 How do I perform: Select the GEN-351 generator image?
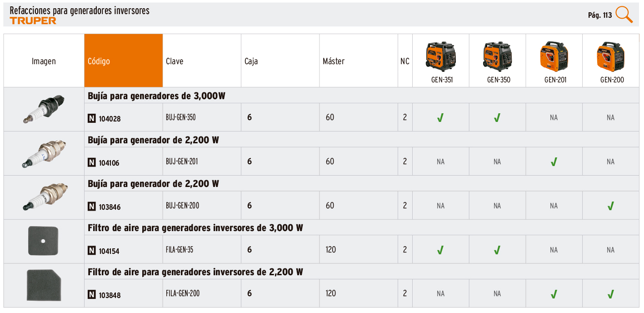[441, 56]
